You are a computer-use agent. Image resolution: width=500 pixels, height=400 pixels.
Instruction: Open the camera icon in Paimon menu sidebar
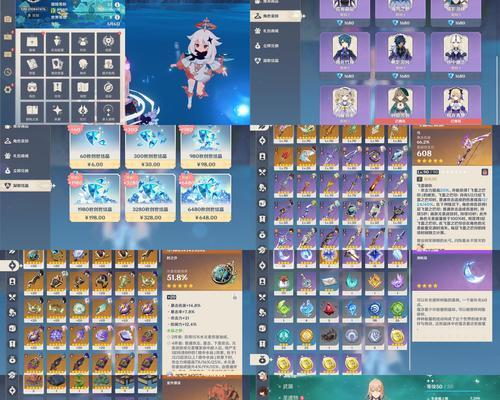(x=8, y=19)
